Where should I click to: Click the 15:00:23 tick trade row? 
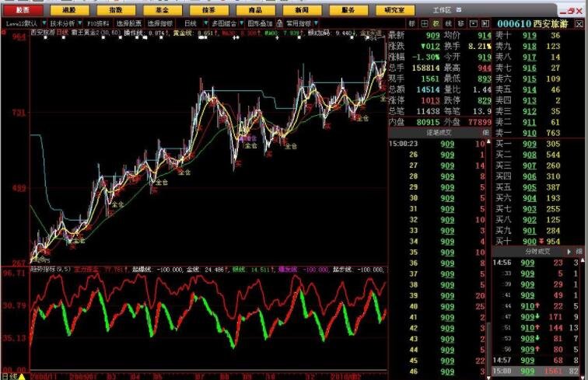pos(437,144)
